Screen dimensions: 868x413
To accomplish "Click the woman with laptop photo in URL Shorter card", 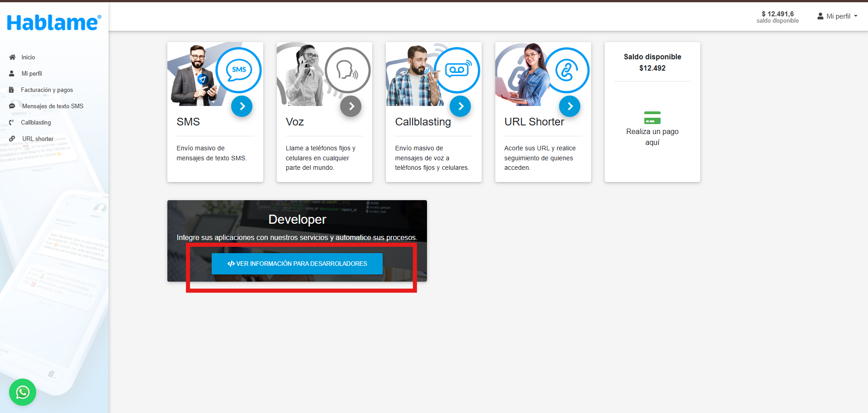I will tap(524, 75).
